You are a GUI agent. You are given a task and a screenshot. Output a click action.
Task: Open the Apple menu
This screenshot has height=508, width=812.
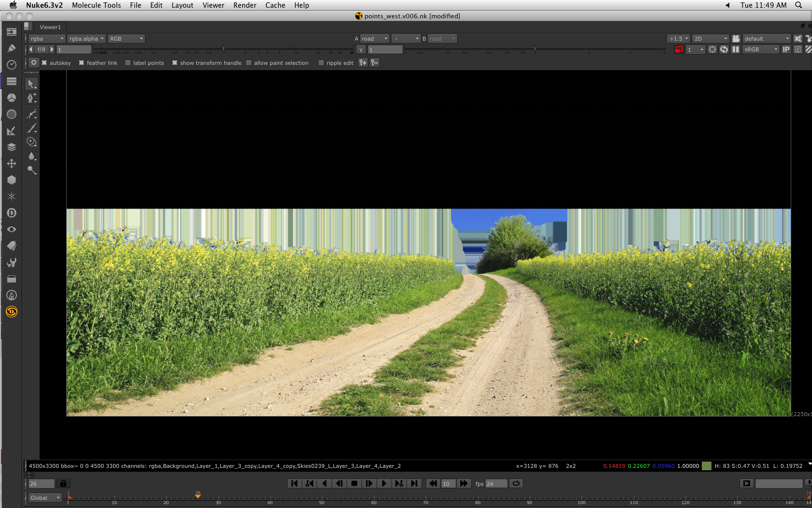(13, 5)
